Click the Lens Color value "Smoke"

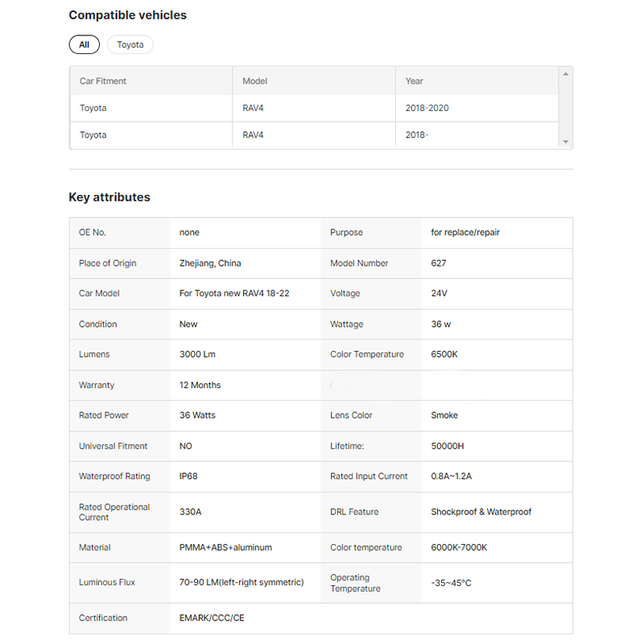(444, 415)
